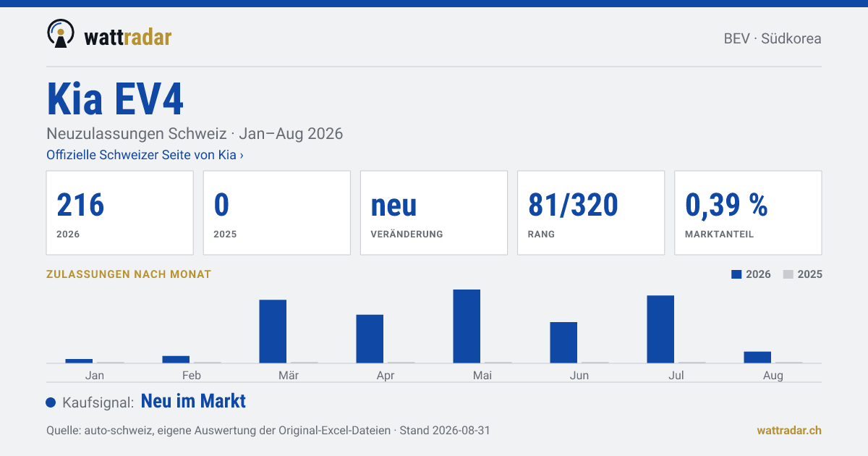Click the grey 2025 legend swatch
This screenshot has width=868, height=456.
pos(788,274)
